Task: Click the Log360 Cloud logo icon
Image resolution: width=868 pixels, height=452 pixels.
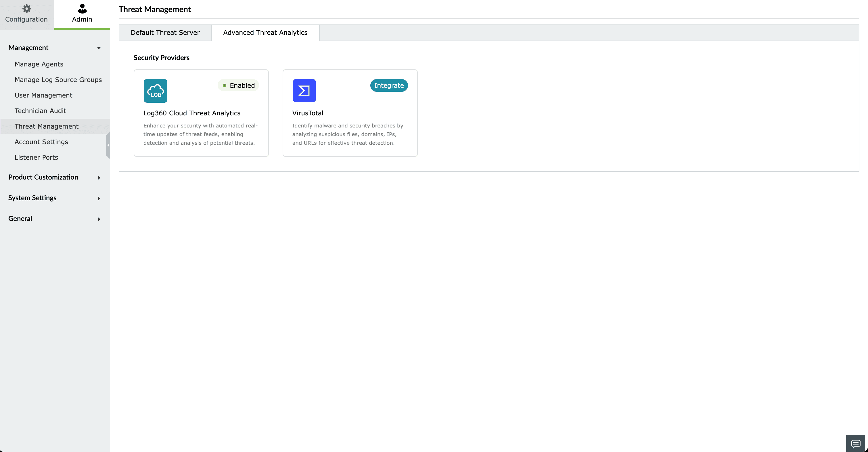Action: pyautogui.click(x=155, y=91)
